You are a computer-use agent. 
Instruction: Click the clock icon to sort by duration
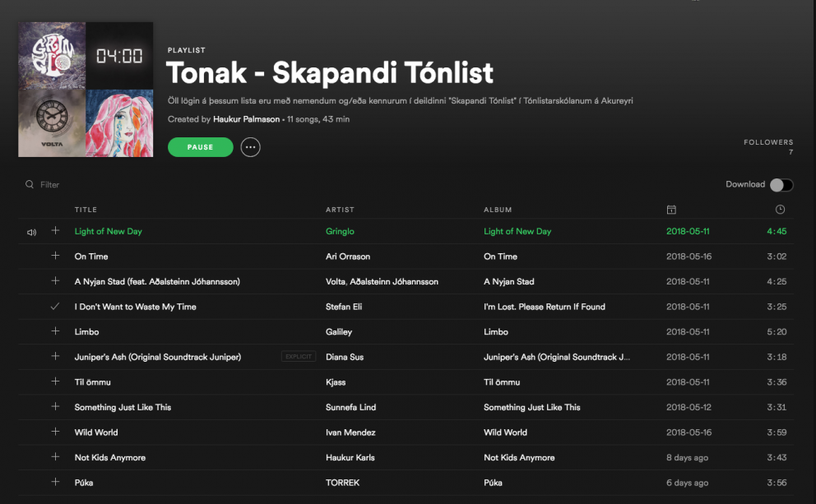point(780,210)
